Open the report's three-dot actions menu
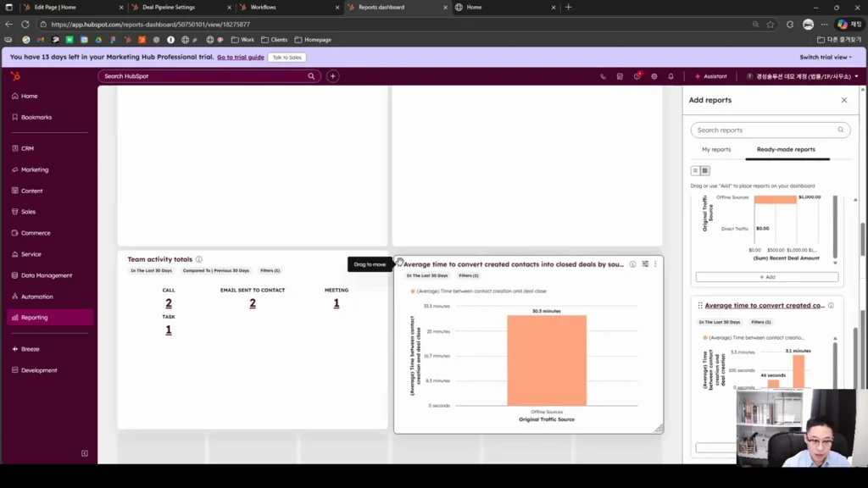868x488 pixels. click(x=655, y=264)
